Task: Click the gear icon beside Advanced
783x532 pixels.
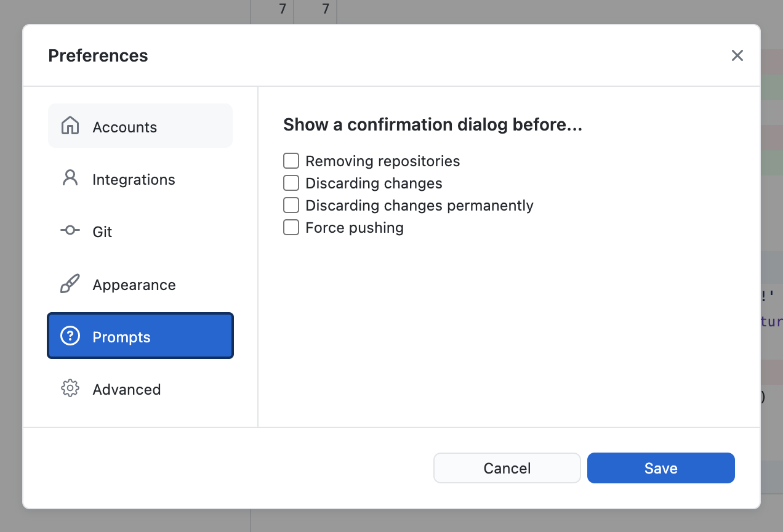Action: (x=70, y=389)
